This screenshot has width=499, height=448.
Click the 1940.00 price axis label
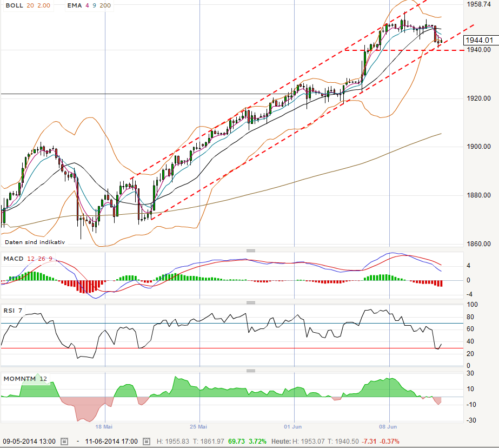478,50
